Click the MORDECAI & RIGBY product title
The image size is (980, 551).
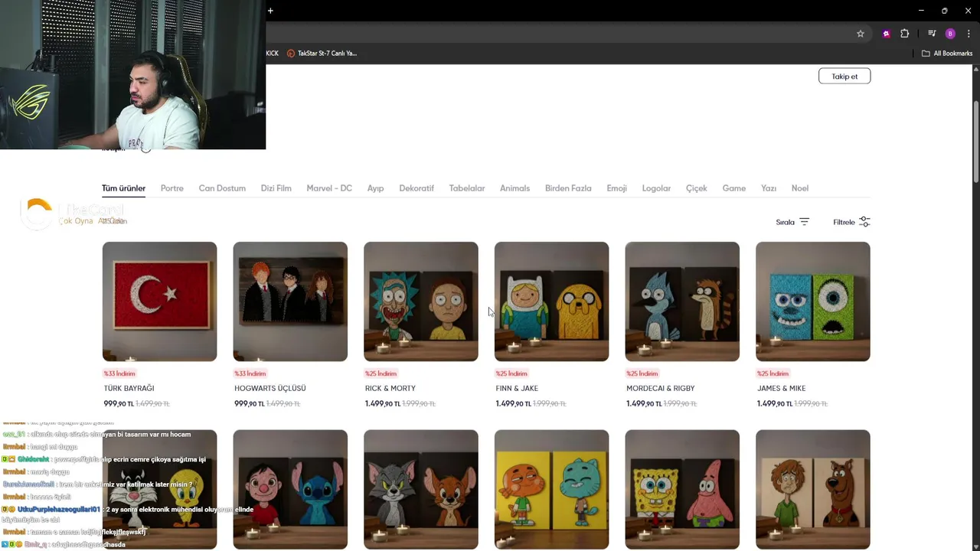(660, 389)
